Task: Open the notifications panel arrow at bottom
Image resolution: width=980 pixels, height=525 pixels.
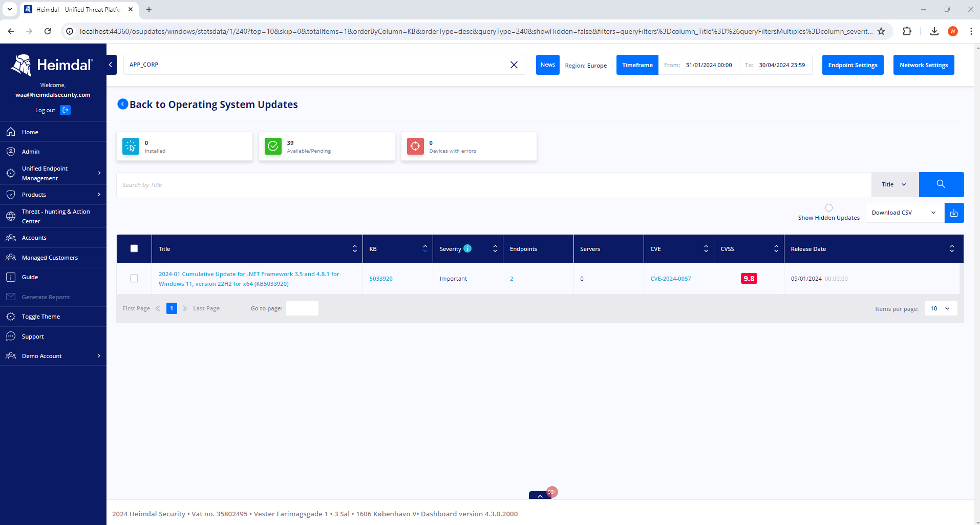Action: [540, 496]
